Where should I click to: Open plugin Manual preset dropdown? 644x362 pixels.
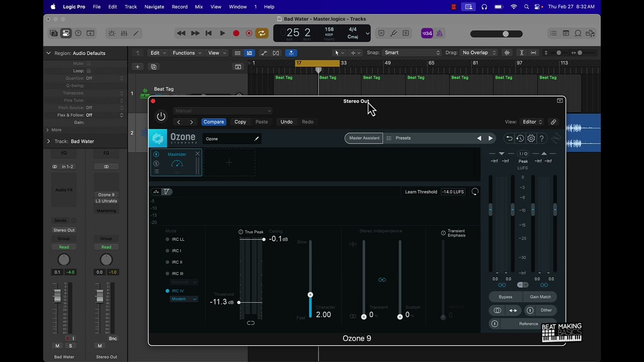coord(223,111)
